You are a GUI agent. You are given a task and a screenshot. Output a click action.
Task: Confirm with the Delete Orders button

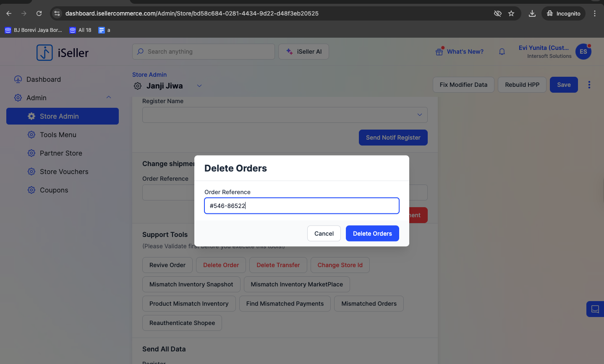click(372, 234)
